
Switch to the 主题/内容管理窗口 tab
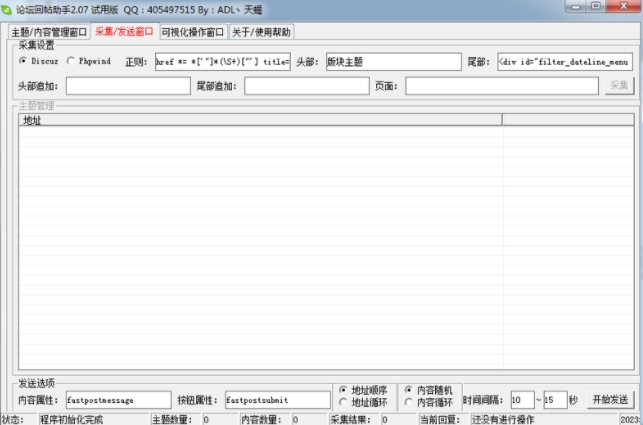[49, 32]
